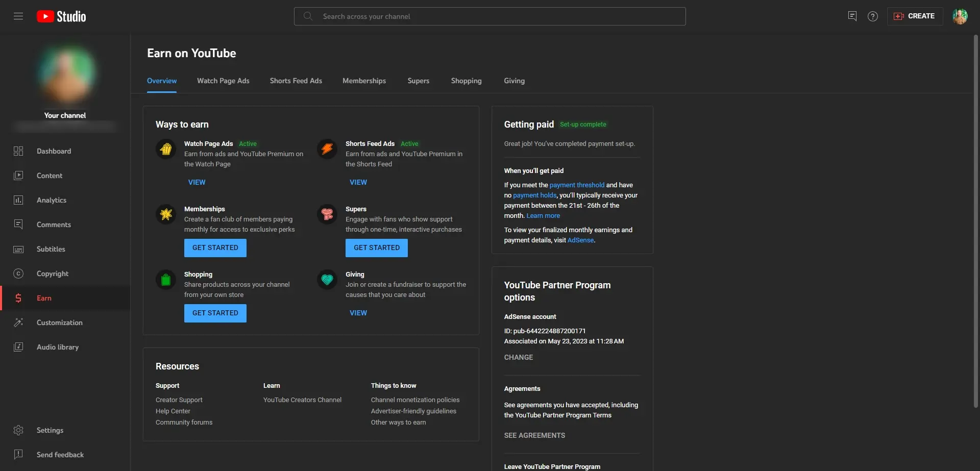Click the Subtitles sidebar icon
Image resolution: width=980 pixels, height=471 pixels.
click(18, 249)
